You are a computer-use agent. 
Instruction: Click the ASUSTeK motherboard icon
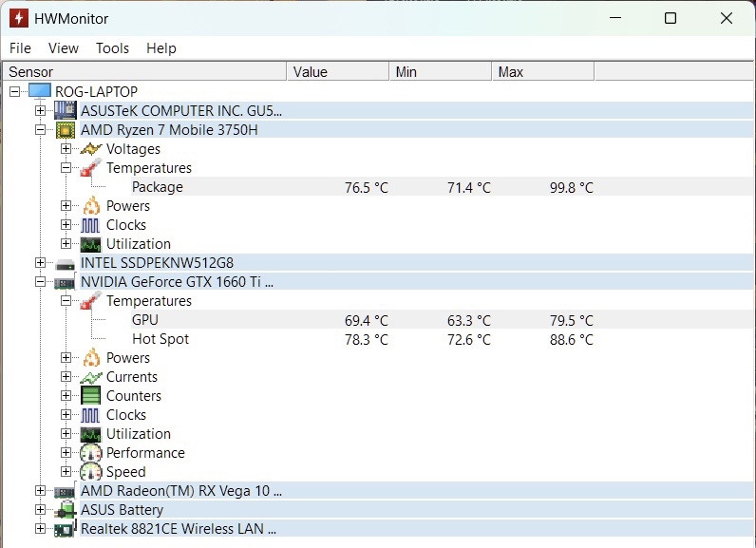66,110
